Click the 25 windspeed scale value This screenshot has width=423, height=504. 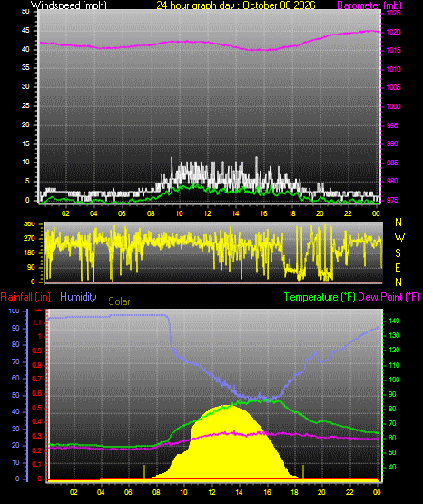[x=25, y=105]
